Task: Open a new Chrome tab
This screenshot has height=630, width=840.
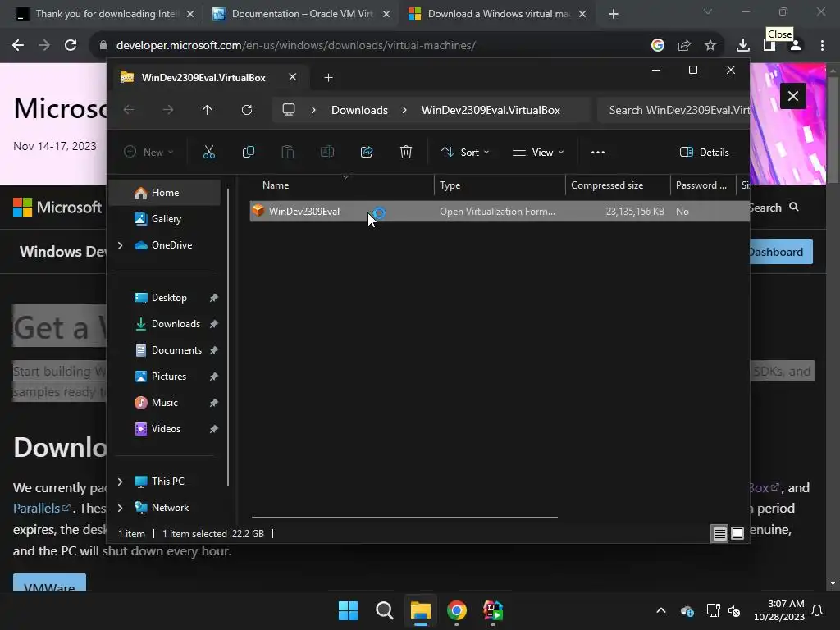Action: [x=614, y=14]
